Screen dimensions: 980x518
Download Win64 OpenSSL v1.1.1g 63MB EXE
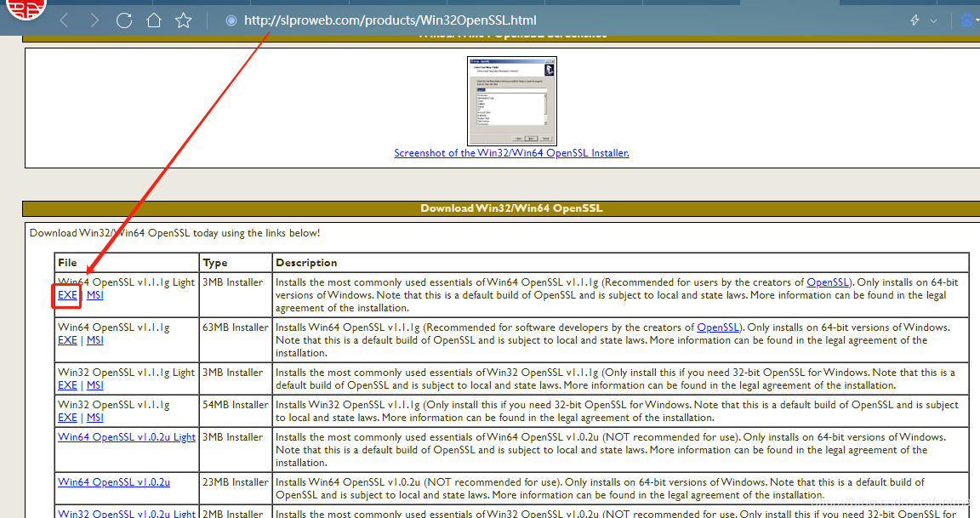click(x=67, y=340)
